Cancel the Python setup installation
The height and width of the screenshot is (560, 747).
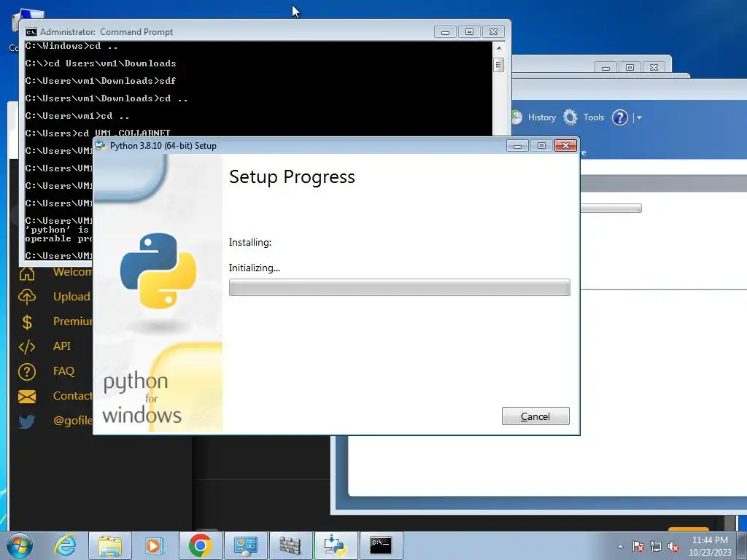point(535,416)
